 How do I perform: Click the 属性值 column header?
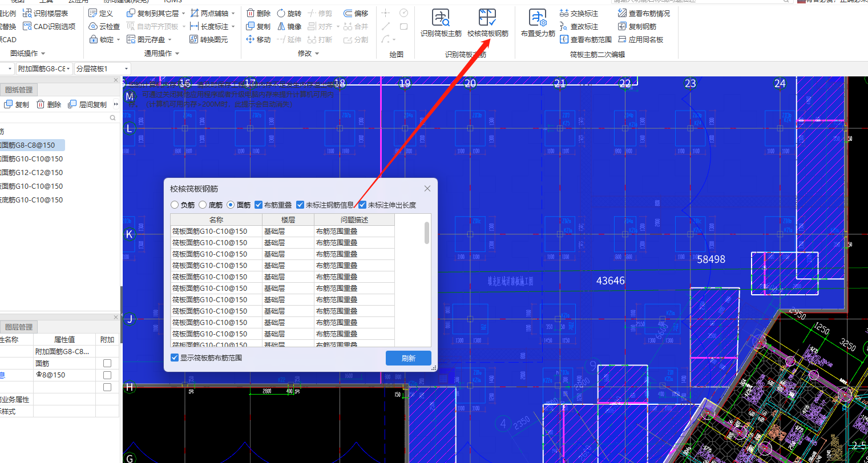pyautogui.click(x=64, y=339)
